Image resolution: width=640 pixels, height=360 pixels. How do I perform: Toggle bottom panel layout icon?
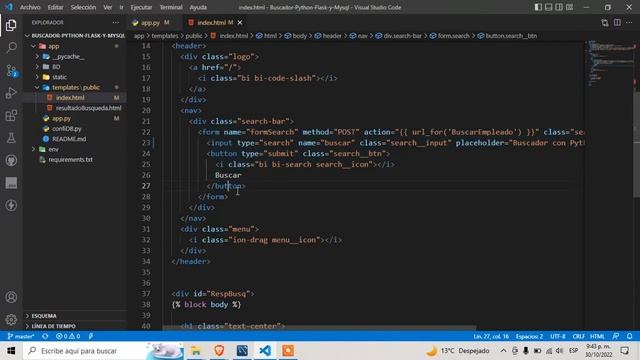click(x=549, y=7)
